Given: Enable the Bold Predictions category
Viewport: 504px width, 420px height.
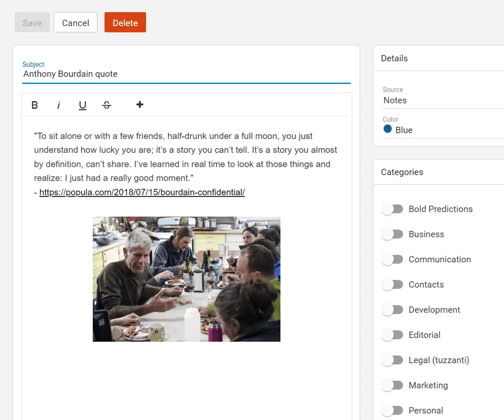Looking at the screenshot, I should (392, 209).
